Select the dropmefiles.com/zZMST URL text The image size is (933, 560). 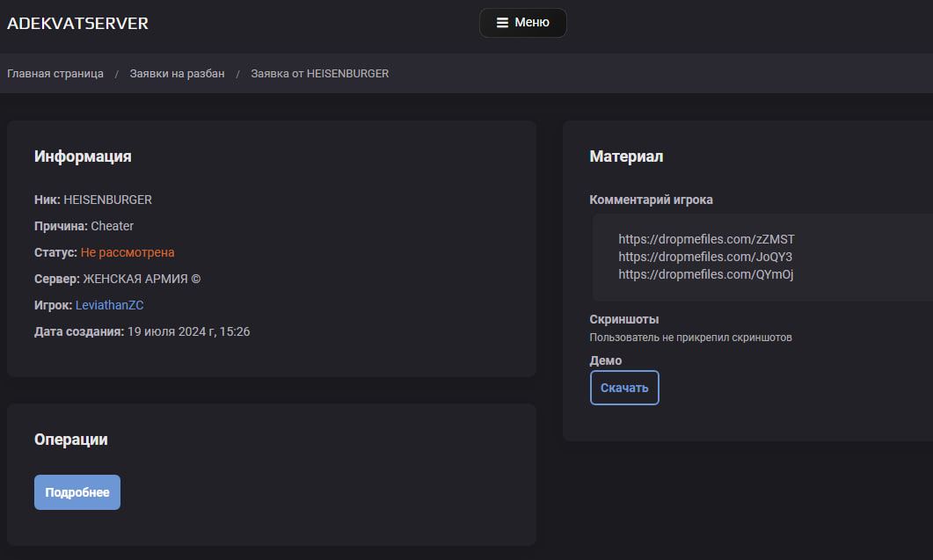(706, 239)
